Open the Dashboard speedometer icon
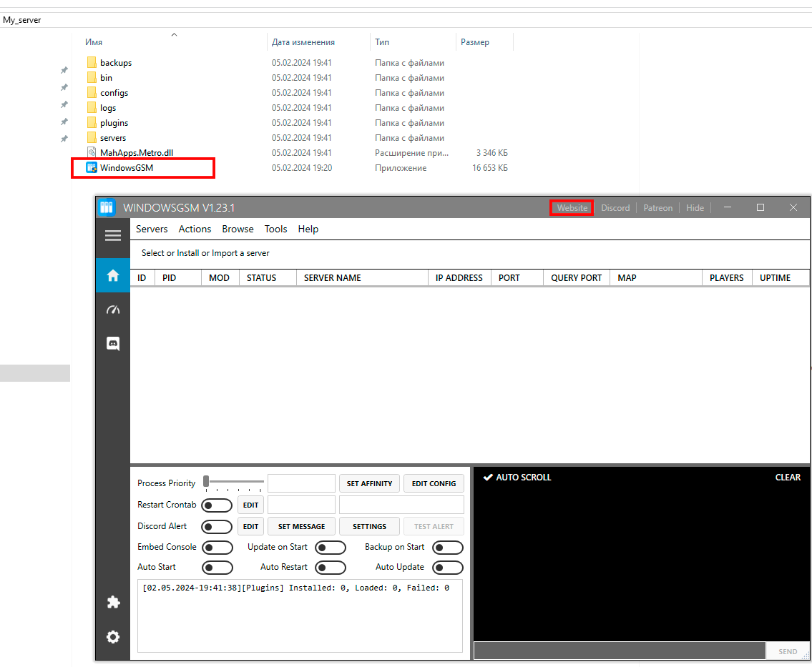Image resolution: width=812 pixels, height=667 pixels. coord(113,310)
